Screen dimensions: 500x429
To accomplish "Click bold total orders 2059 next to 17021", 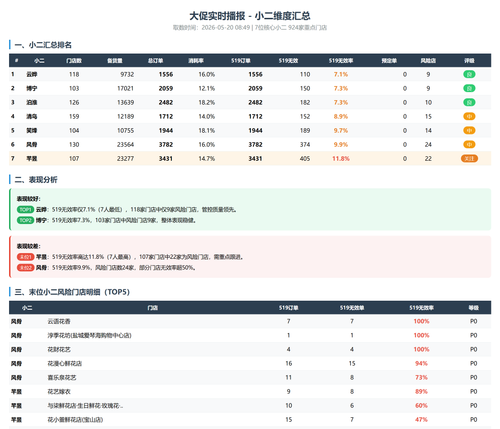I will [x=166, y=88].
